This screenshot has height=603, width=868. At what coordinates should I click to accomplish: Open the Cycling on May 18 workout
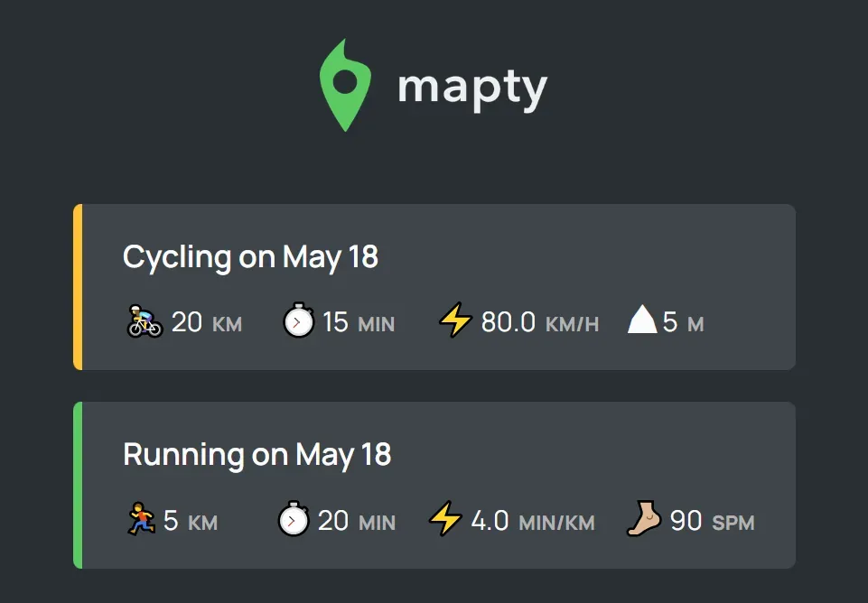click(x=434, y=287)
